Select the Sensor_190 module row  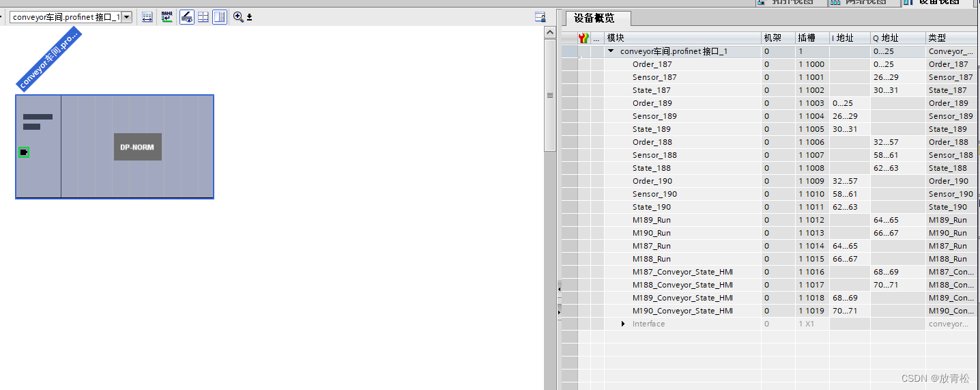770,194
